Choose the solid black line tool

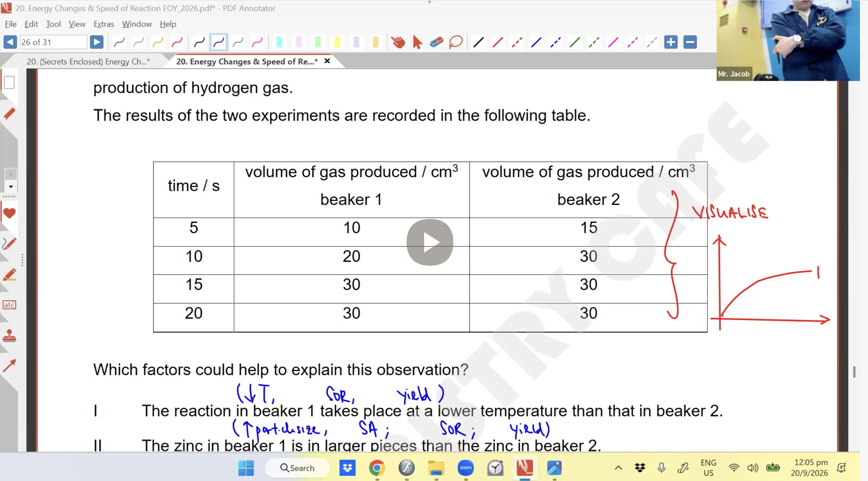click(478, 42)
